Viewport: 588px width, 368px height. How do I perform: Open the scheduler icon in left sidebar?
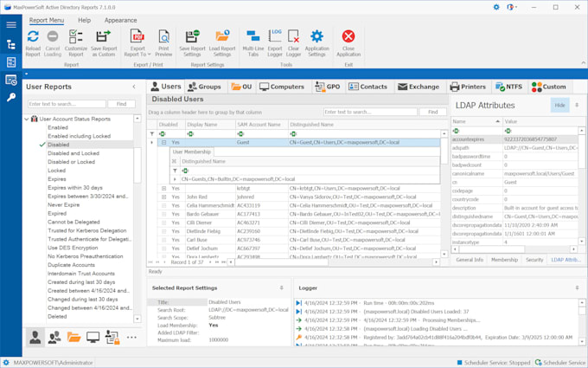click(x=11, y=80)
